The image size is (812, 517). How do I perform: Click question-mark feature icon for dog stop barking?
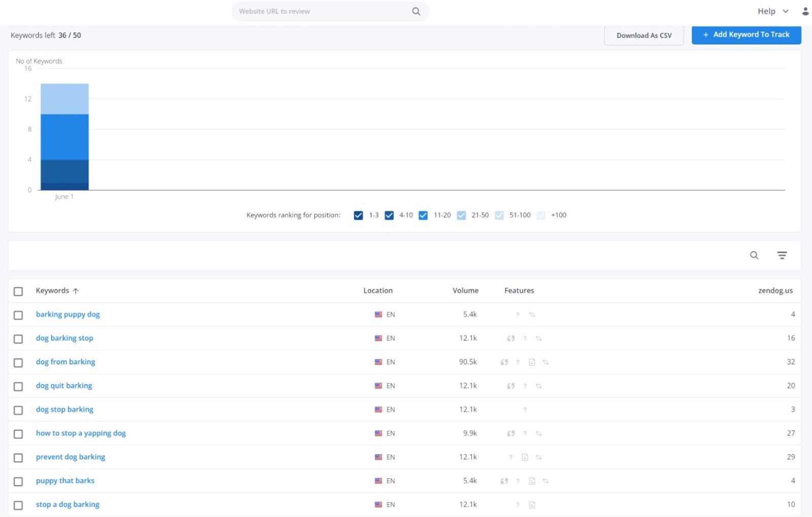(x=525, y=410)
